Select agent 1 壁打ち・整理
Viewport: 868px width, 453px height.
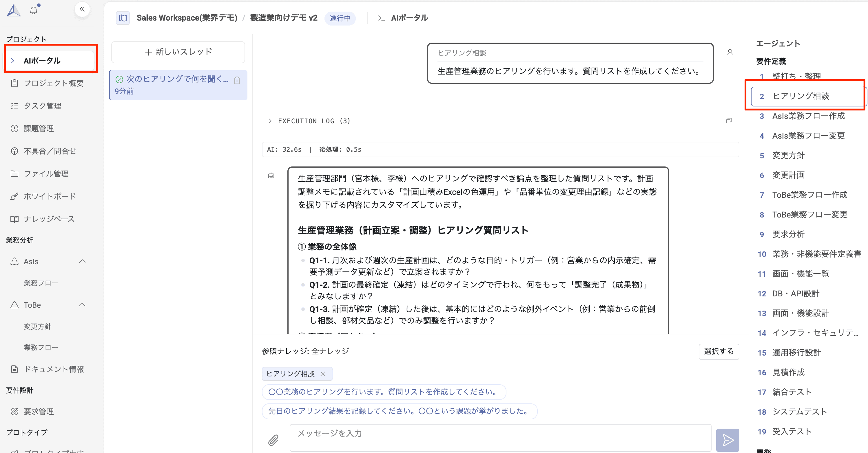pyautogui.click(x=809, y=76)
